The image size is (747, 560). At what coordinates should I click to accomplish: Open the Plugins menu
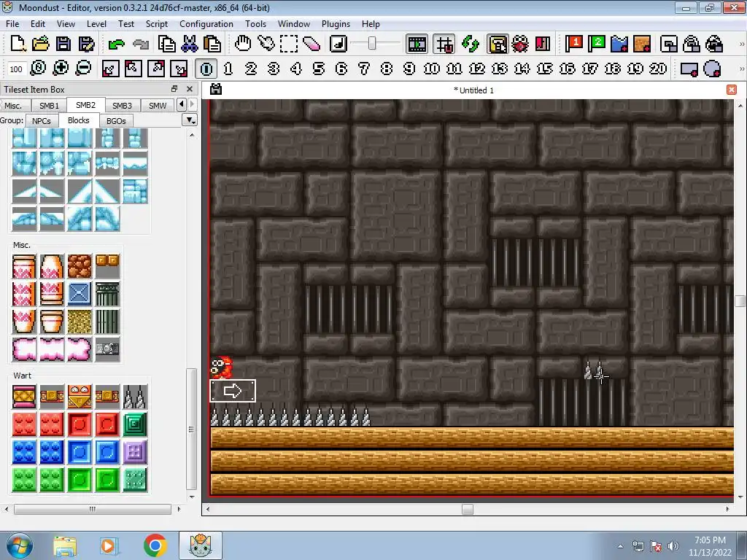click(x=336, y=24)
